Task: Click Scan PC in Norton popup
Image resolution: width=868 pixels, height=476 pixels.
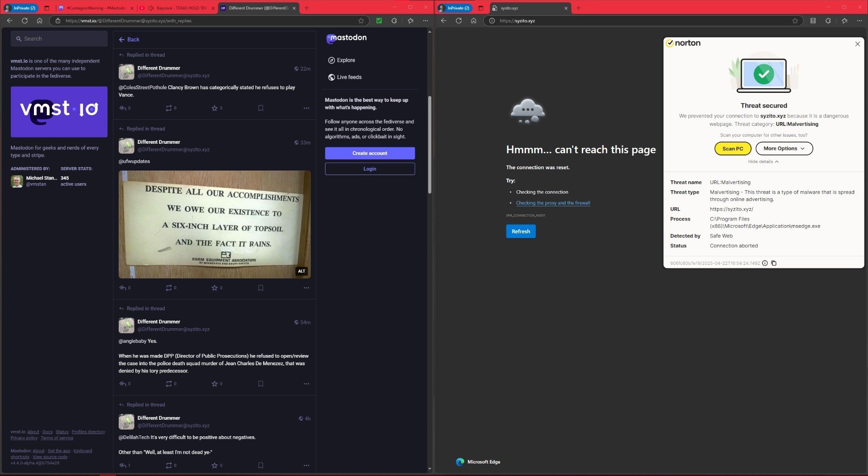Action: (x=733, y=149)
